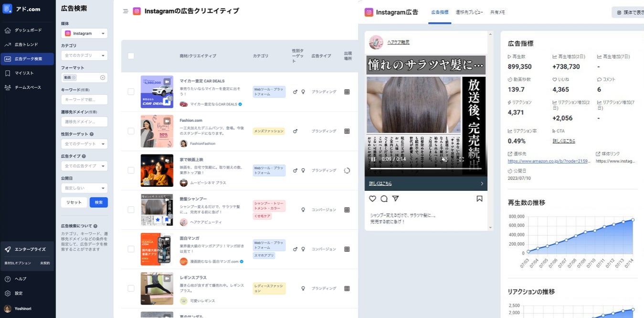Click the アド.com logo
This screenshot has width=644, height=318.
click(x=21, y=9)
